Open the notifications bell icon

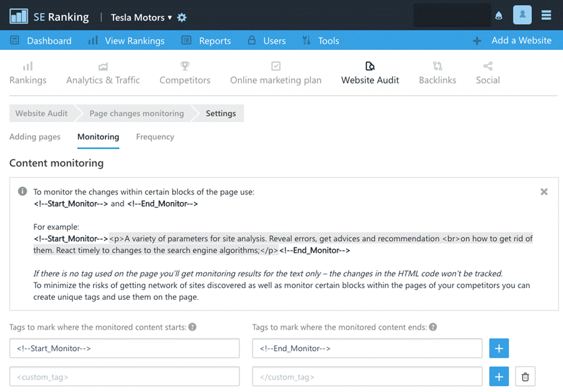(499, 16)
